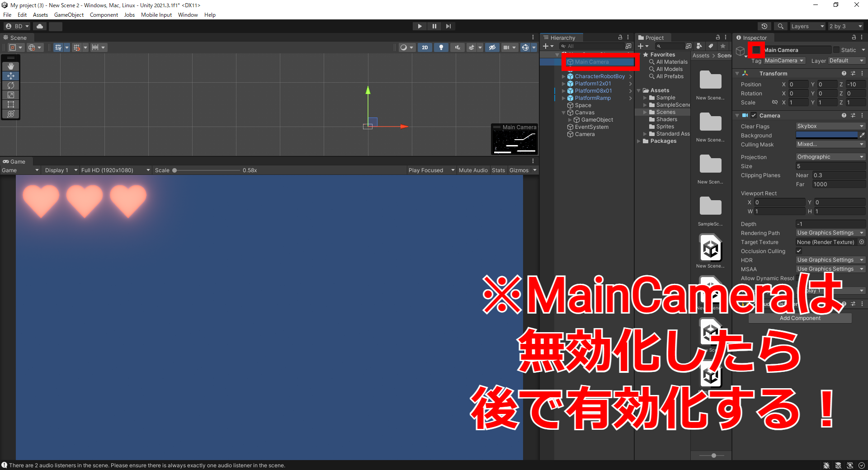The image size is (868, 470).
Task: Click the Stats button in Game view
Action: tap(498, 170)
